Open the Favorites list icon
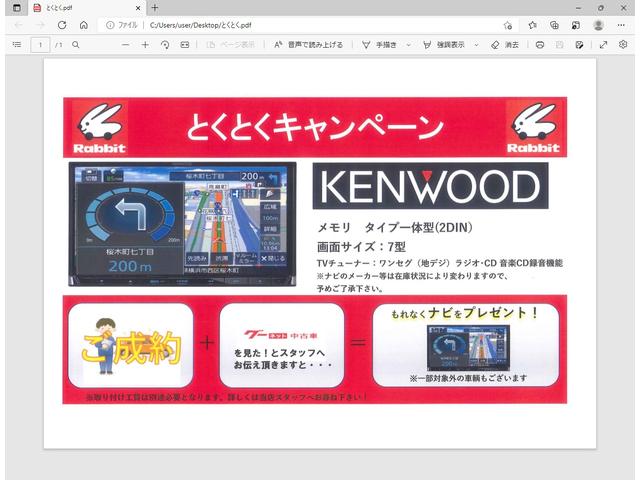 click(x=532, y=25)
